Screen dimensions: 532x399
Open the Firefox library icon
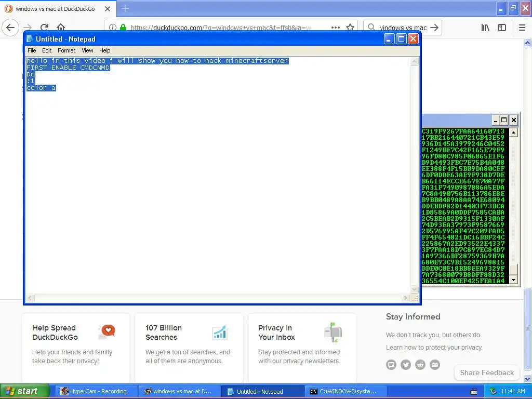tap(485, 28)
